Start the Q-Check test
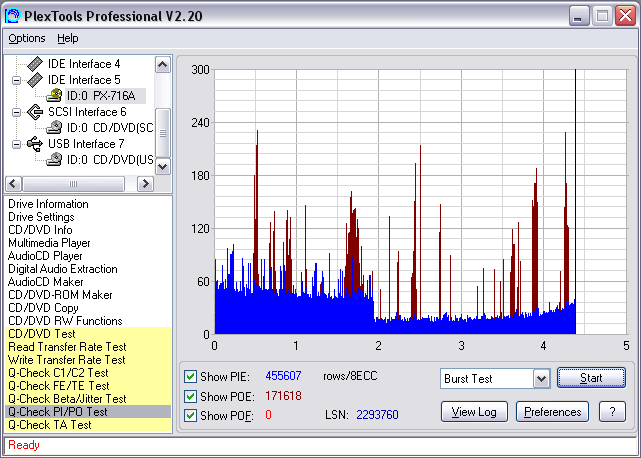The width and height of the screenshot is (641, 458). point(591,378)
